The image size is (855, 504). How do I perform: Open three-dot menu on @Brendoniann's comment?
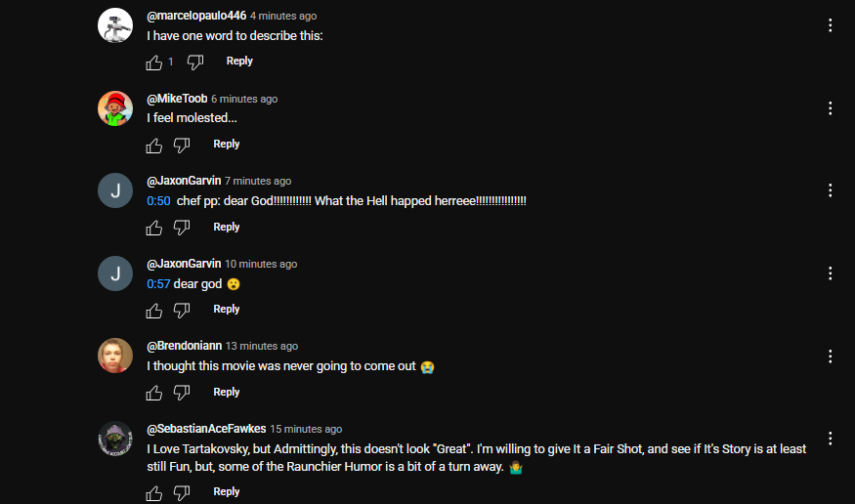pos(830,357)
